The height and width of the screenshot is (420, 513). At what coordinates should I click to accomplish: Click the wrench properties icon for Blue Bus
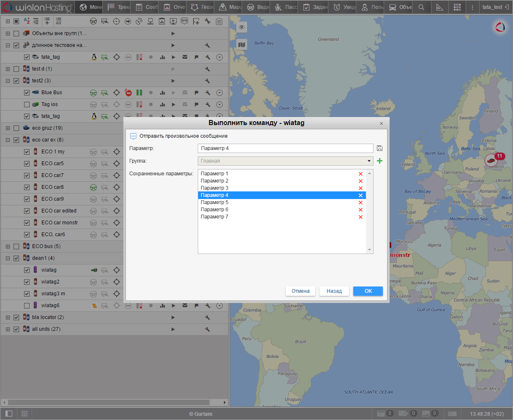[207, 93]
